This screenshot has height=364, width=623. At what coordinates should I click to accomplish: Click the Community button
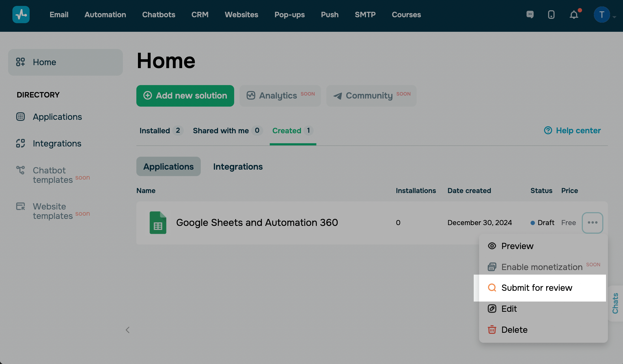(x=371, y=96)
